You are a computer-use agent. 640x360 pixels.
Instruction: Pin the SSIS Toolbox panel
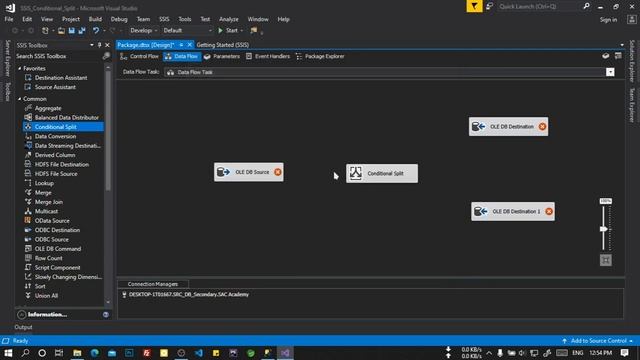100,45
